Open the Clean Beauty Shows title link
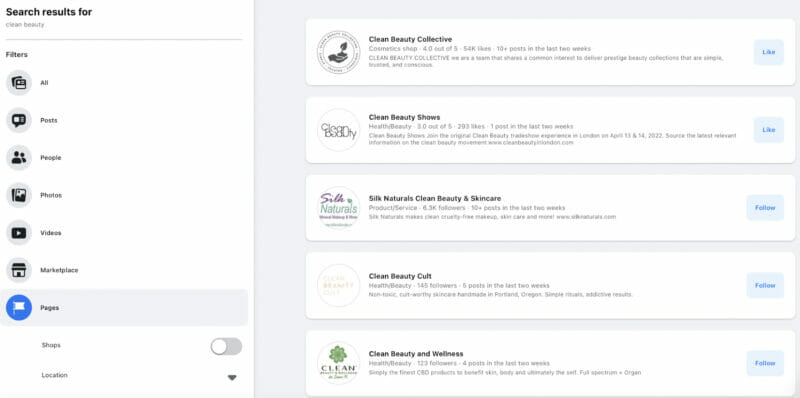 (x=404, y=117)
